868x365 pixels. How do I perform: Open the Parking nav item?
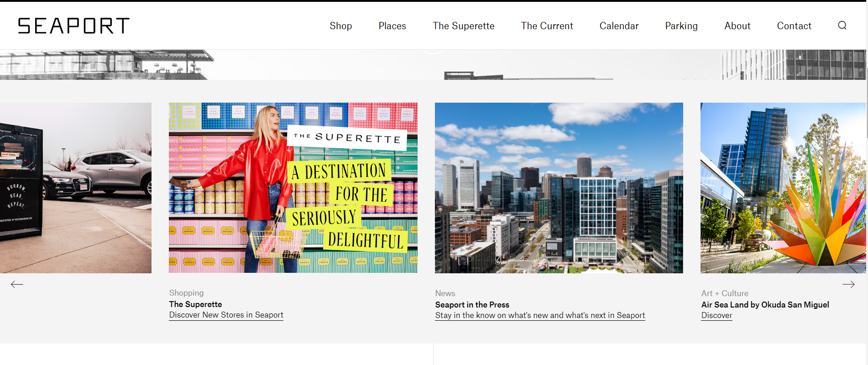681,26
